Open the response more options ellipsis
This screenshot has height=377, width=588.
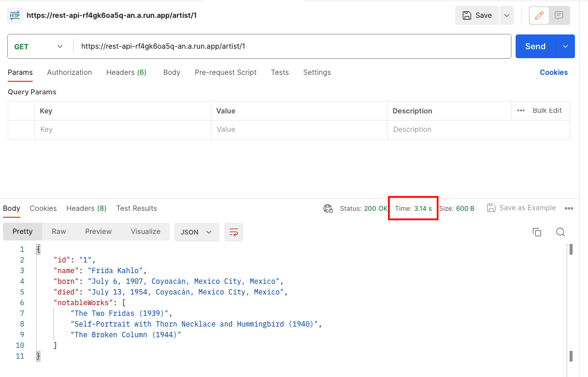[569, 208]
